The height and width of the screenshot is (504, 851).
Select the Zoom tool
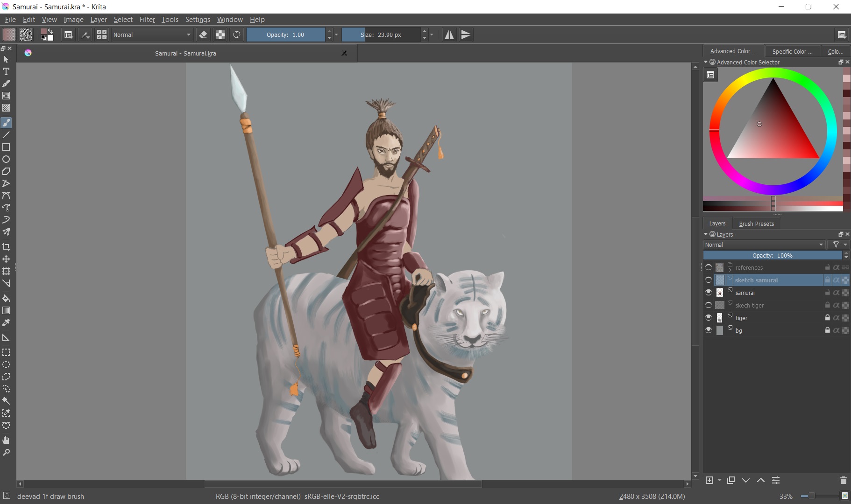pos(6,452)
